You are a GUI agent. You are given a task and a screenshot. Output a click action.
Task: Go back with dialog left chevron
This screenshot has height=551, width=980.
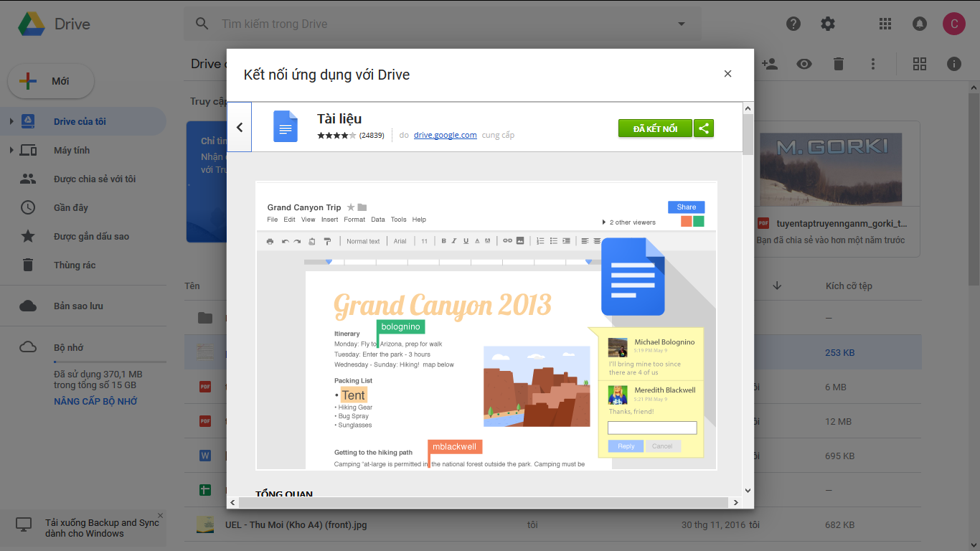pos(240,127)
